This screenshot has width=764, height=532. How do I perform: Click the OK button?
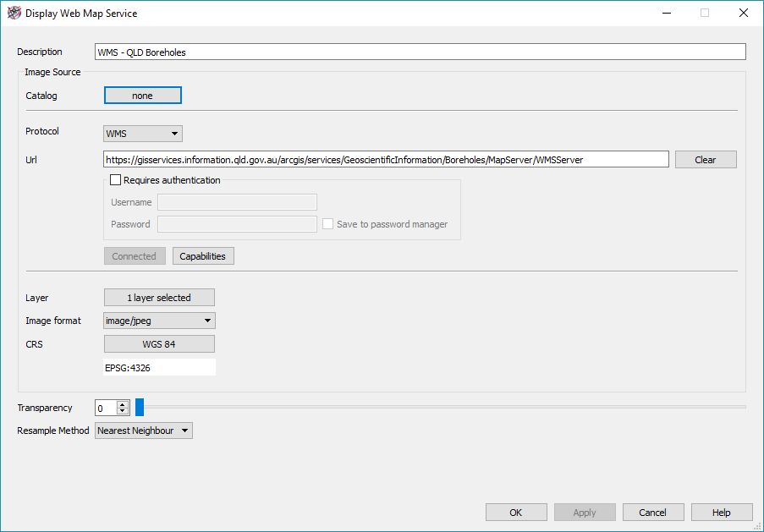click(x=516, y=513)
